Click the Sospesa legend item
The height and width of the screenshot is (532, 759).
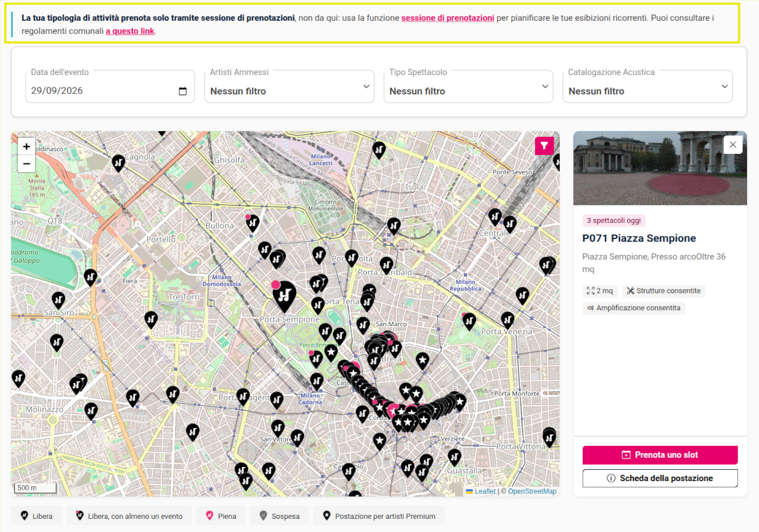tap(280, 516)
